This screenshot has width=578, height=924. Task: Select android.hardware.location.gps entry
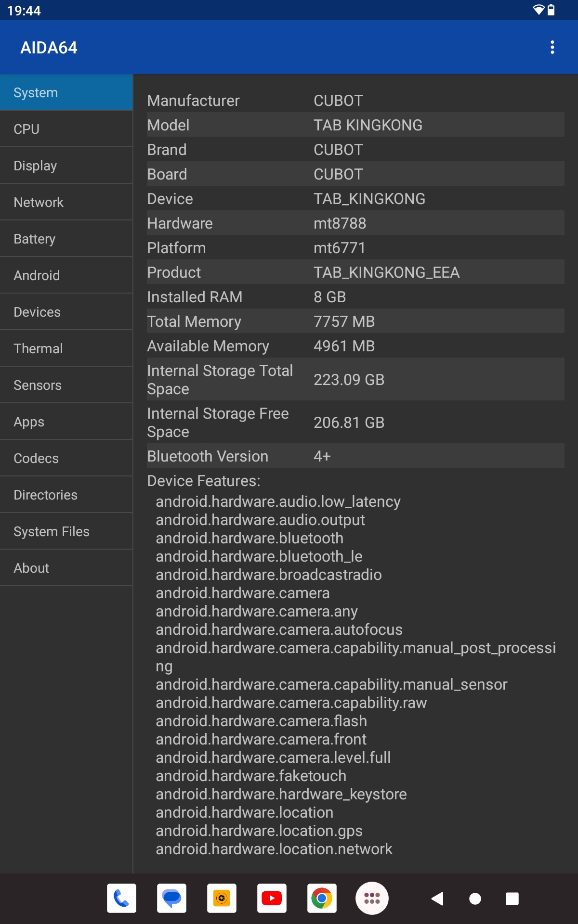coord(259,831)
